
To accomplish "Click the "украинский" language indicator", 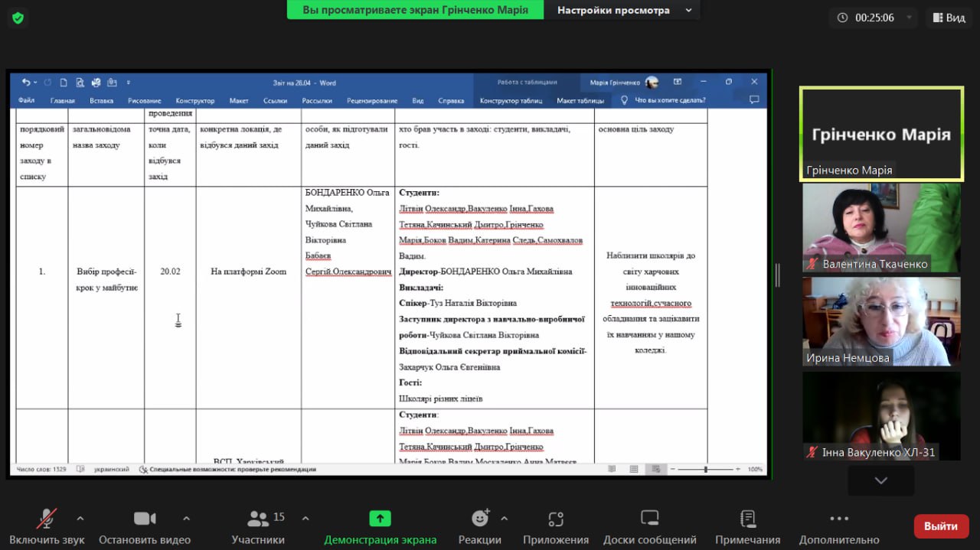I will point(113,469).
